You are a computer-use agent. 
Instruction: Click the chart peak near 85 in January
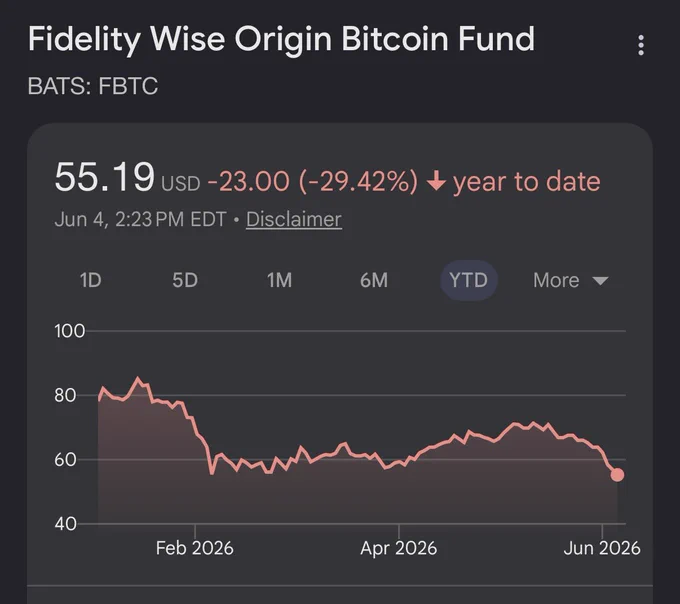pyautogui.click(x=138, y=379)
